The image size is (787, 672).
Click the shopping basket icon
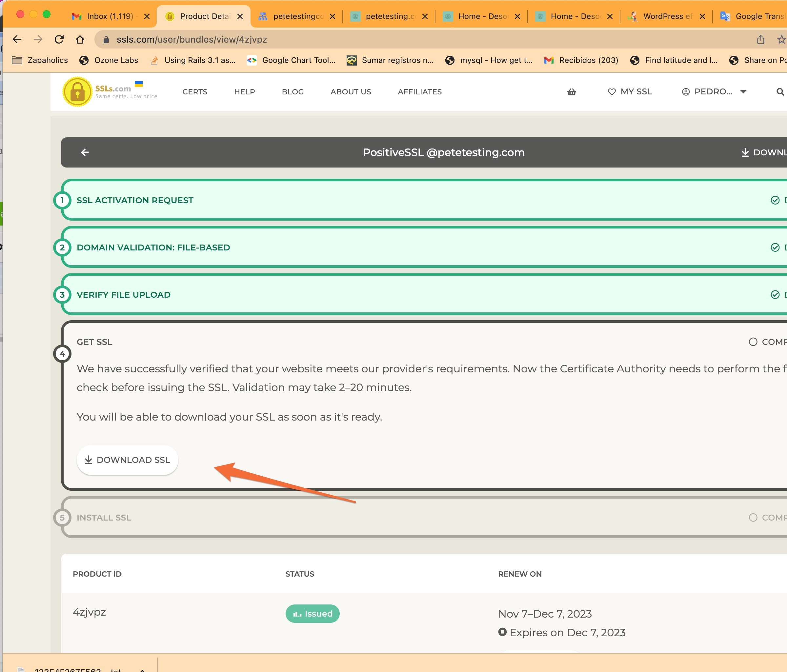[571, 92]
